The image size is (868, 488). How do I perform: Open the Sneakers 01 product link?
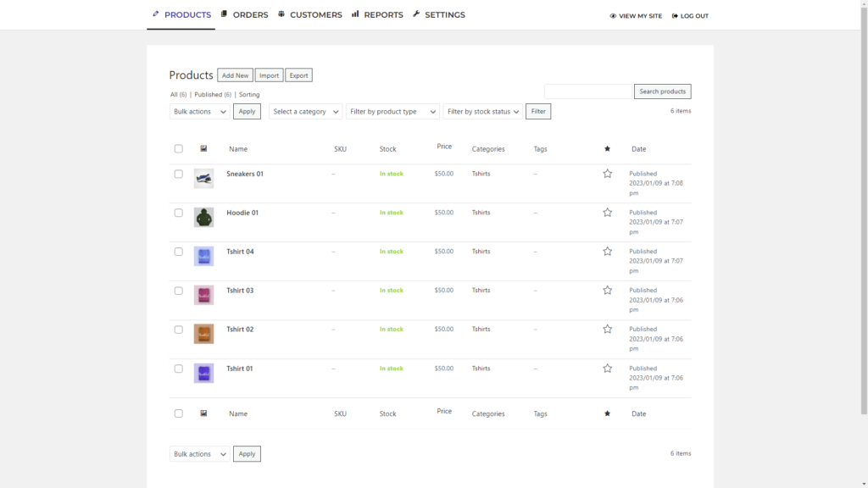(x=245, y=173)
